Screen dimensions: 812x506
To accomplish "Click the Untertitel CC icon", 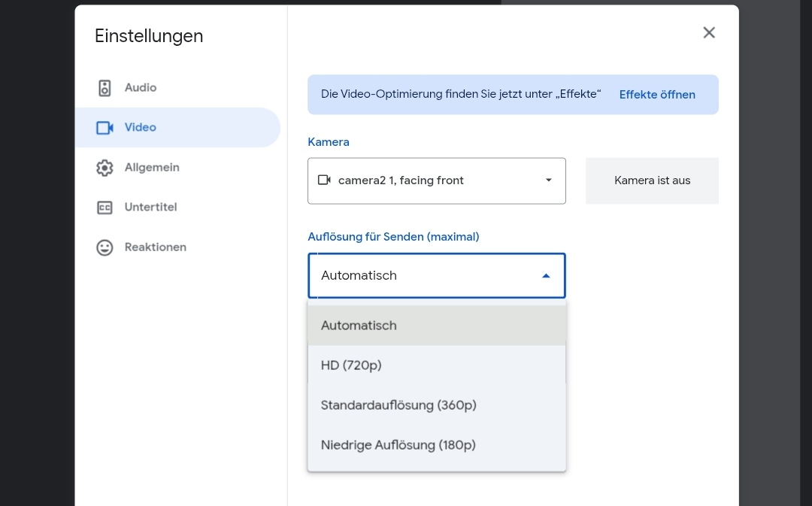I will tap(105, 208).
